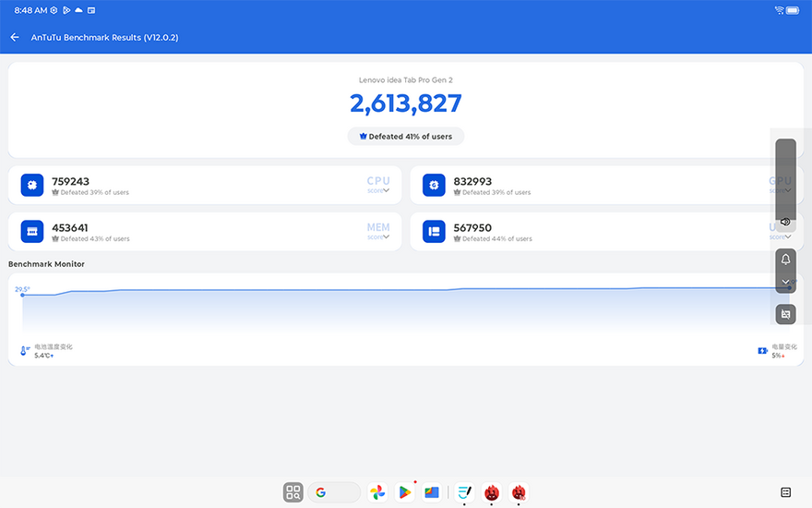This screenshot has width=812, height=508.
Task: Open AnTuTu Benchmark app in taskbar
Action: point(492,492)
